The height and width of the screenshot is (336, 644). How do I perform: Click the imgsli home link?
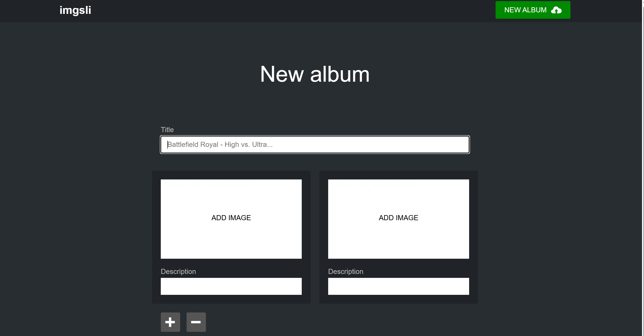75,10
